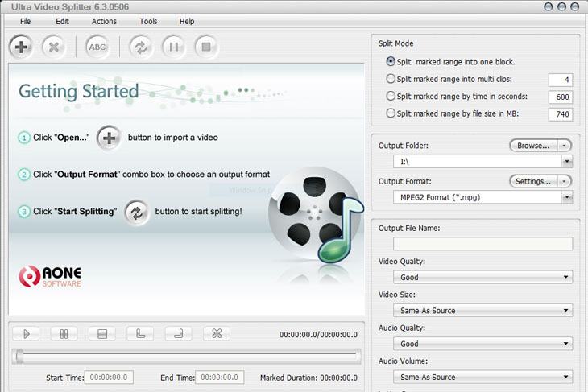Click the plus icon in Getting Started step 1
Image resolution: width=588 pixels, height=392 pixels.
[x=109, y=138]
